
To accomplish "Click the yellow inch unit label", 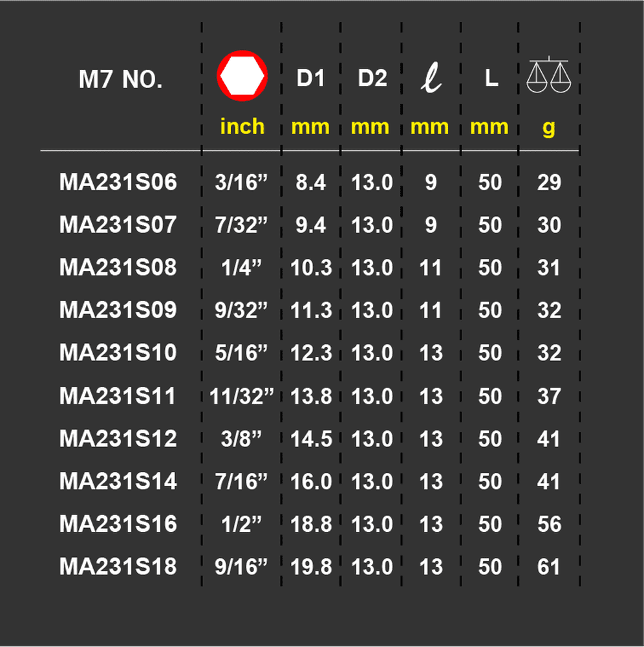I will point(242,126).
